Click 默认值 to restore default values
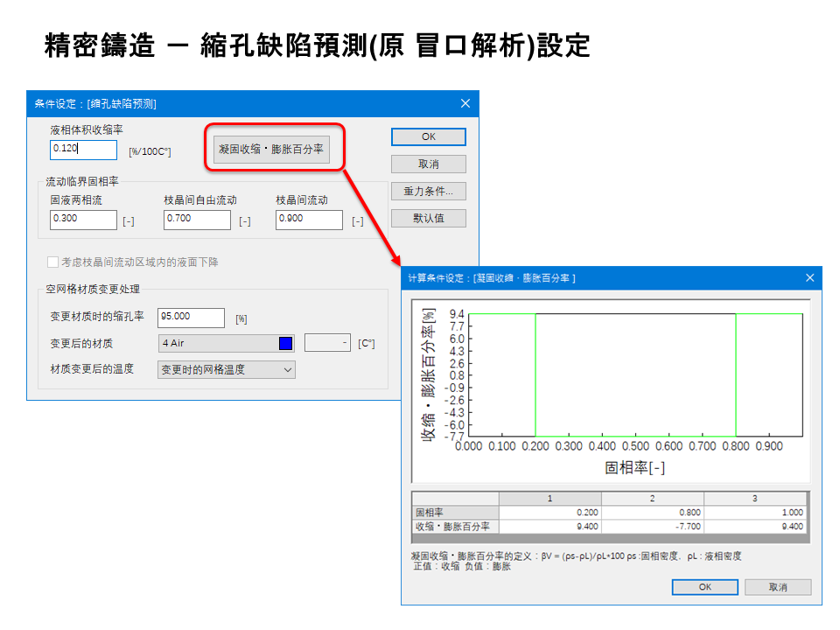 pyautogui.click(x=428, y=218)
